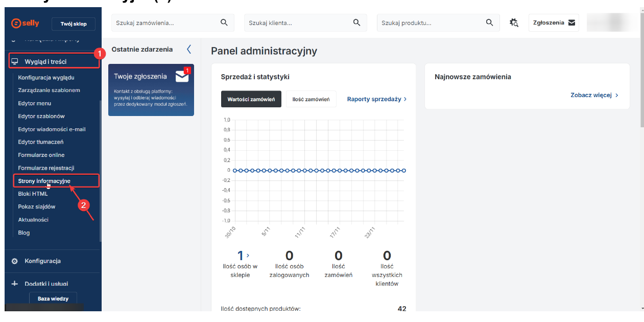Screen dimensions: 644x322
Task: Click the Twoje zgłoszenia card
Action: coord(151,90)
